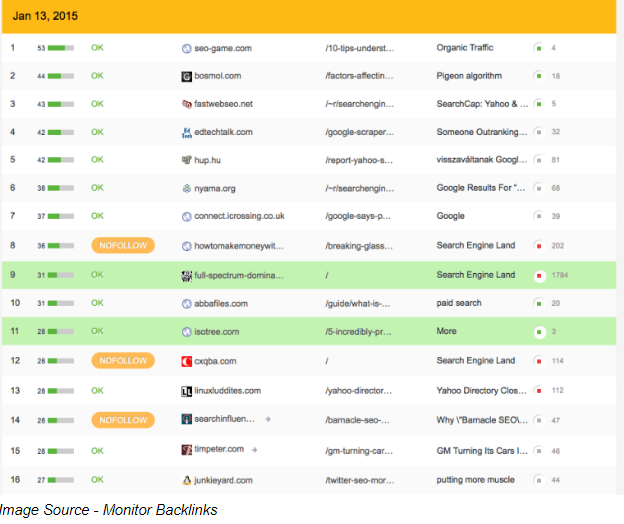Screen dimensions: 624x524
Task: Click the timpeter.com favicon icon
Action: click(186, 450)
